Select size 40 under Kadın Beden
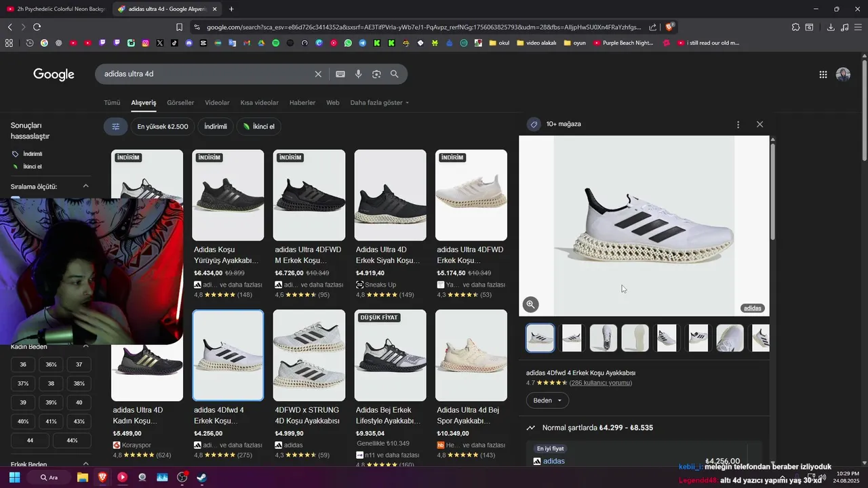The width and height of the screenshot is (868, 488). tap(79, 403)
